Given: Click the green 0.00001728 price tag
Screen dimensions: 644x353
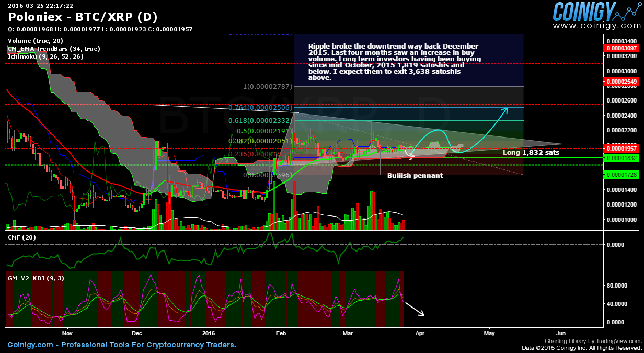Looking at the screenshot, I should (x=620, y=174).
